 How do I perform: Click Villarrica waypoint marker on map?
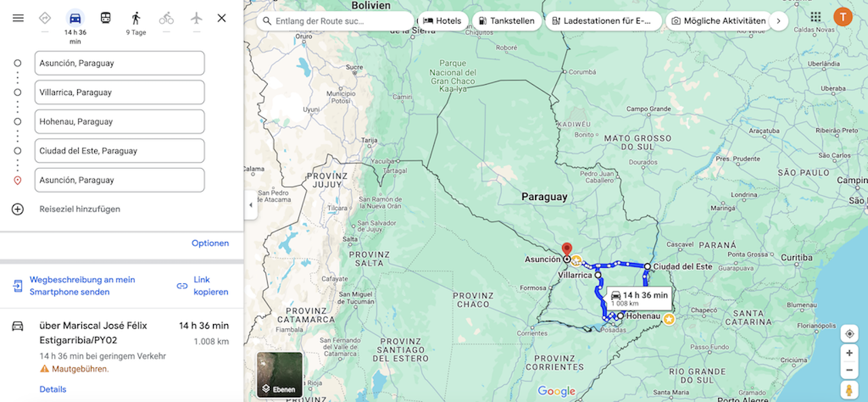pyautogui.click(x=597, y=275)
